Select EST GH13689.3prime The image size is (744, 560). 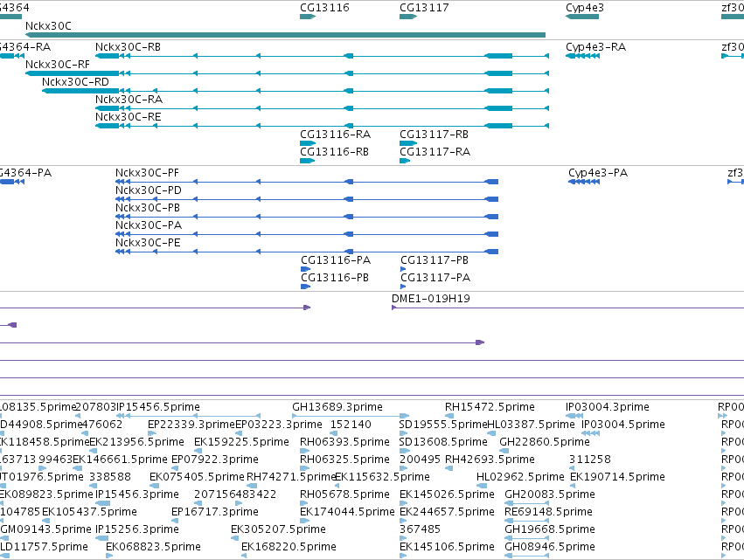(337, 407)
